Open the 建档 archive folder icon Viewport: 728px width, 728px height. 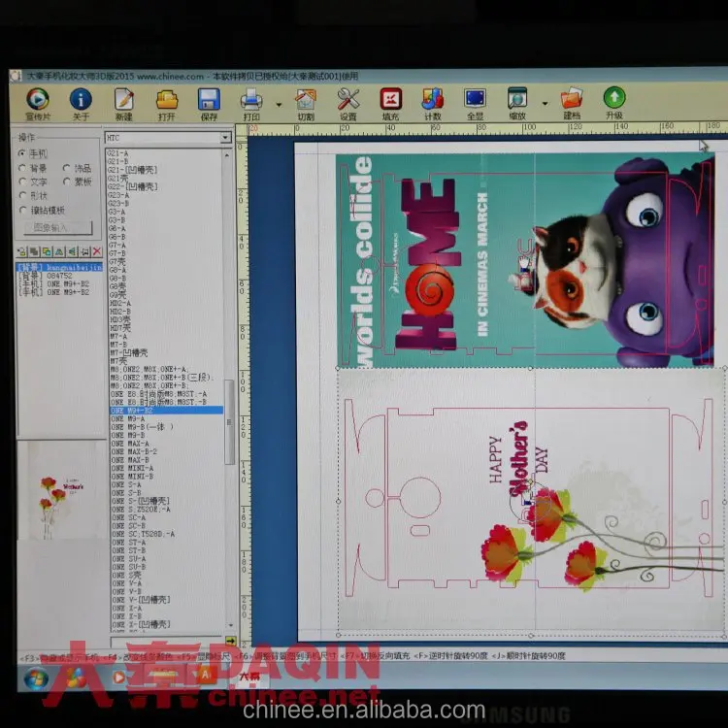pos(572,104)
